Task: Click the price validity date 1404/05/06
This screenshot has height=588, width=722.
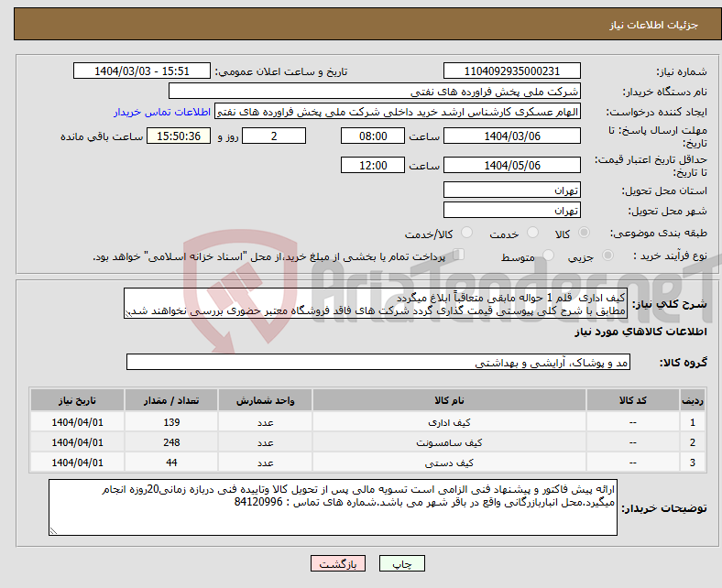Action: 511,165
